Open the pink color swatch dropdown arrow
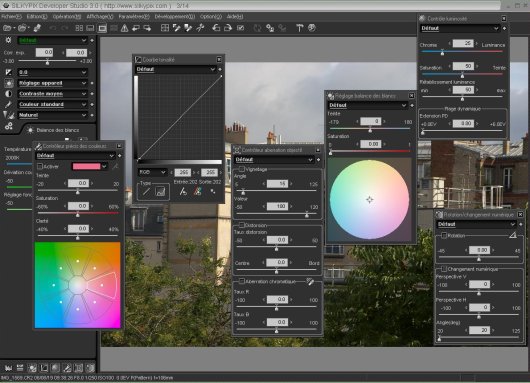This screenshot has height=383, width=530. pyautogui.click(x=104, y=166)
